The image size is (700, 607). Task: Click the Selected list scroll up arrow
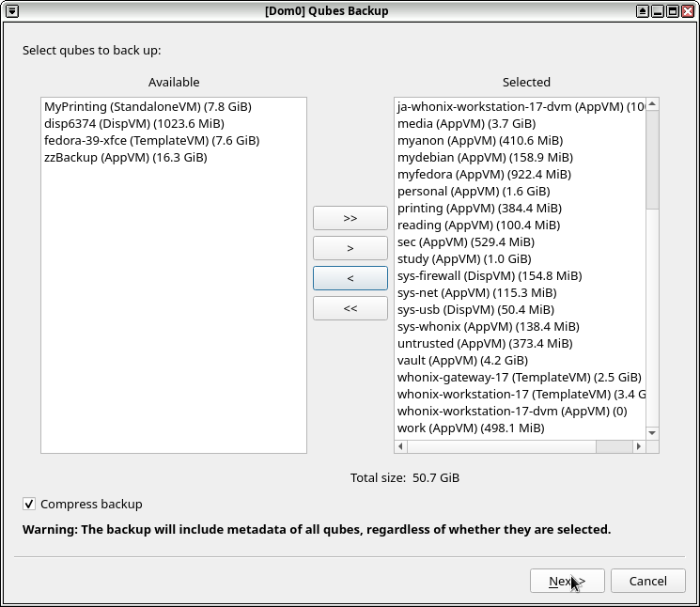(x=652, y=104)
